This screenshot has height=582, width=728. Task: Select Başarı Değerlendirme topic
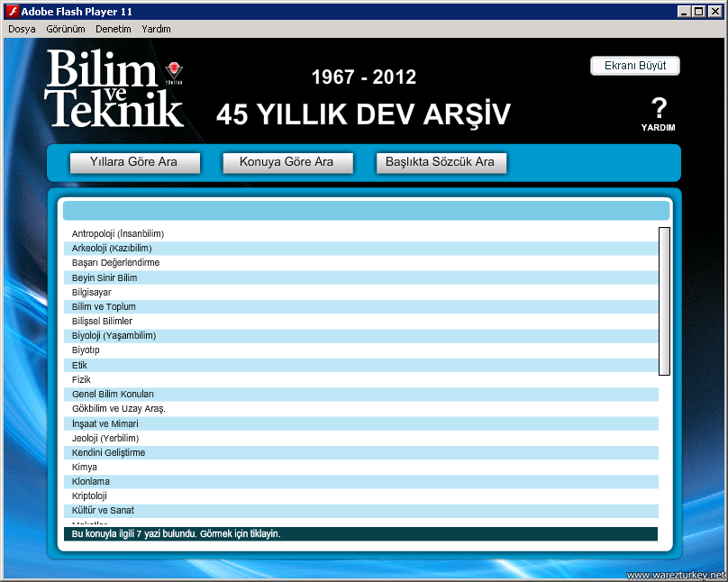click(361, 263)
